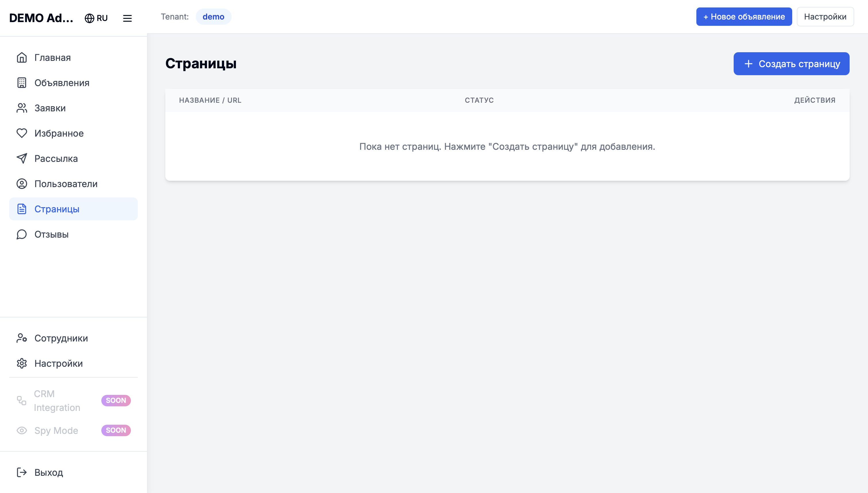Click the logout arrow icon beside Выход
The image size is (868, 493).
click(22, 472)
